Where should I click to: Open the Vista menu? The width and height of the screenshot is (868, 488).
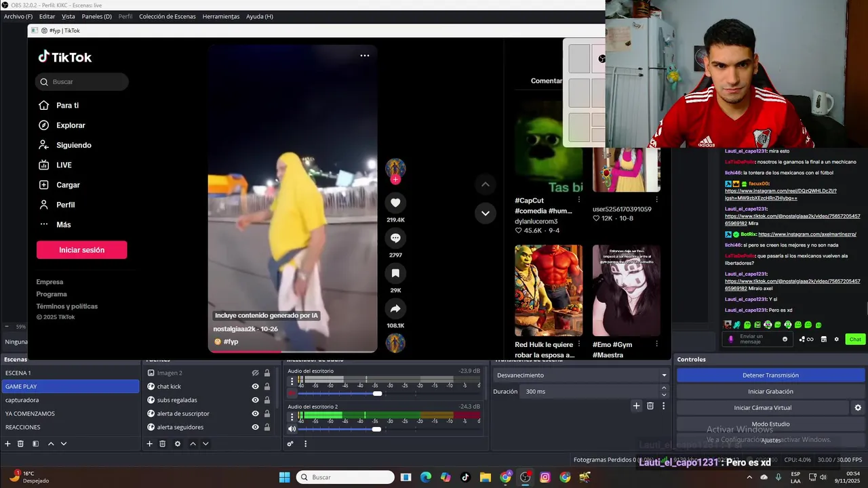pos(68,16)
